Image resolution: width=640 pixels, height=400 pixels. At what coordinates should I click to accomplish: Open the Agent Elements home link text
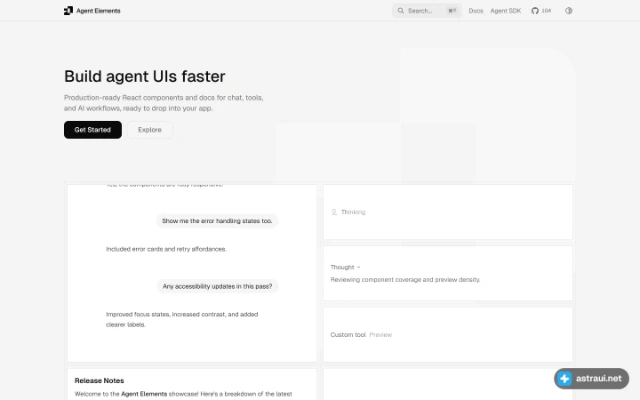point(98,11)
